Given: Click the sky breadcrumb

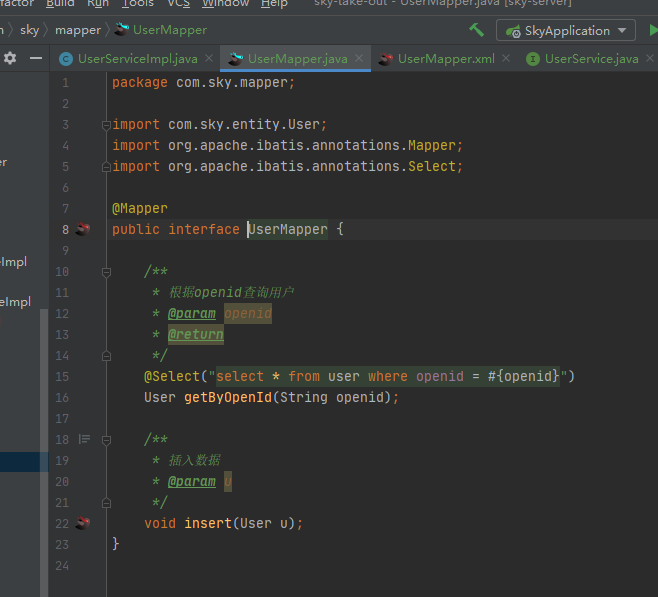Looking at the screenshot, I should coord(29,30).
